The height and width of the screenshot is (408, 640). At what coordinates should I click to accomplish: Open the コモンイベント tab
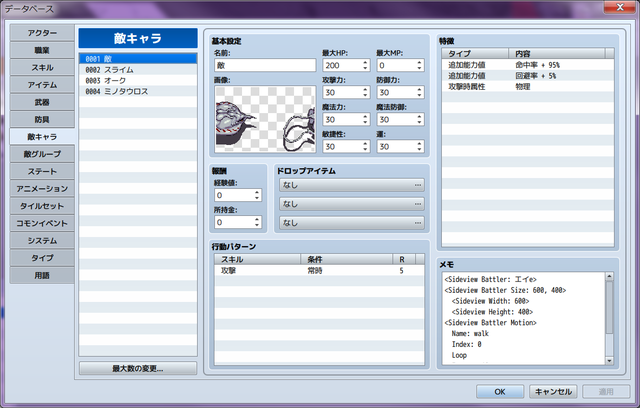[x=42, y=223]
